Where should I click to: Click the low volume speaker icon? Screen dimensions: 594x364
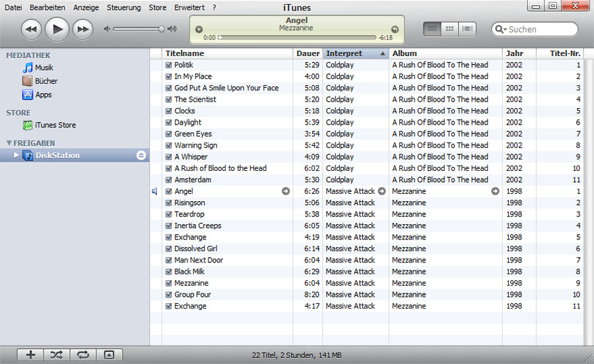click(x=107, y=29)
